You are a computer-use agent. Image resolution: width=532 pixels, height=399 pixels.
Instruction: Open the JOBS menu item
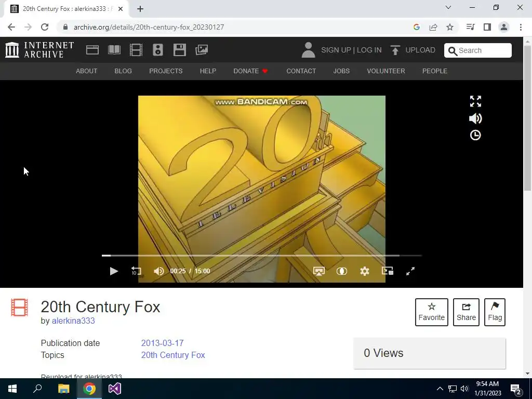coord(341,71)
